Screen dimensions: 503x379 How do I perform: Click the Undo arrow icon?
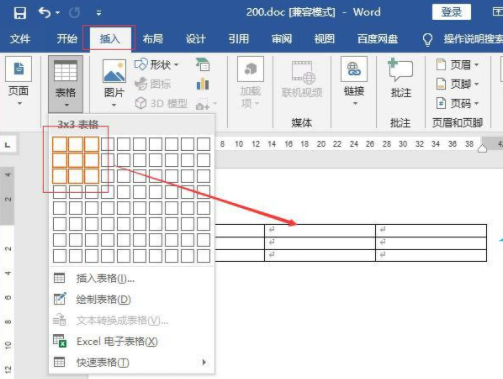[45, 13]
